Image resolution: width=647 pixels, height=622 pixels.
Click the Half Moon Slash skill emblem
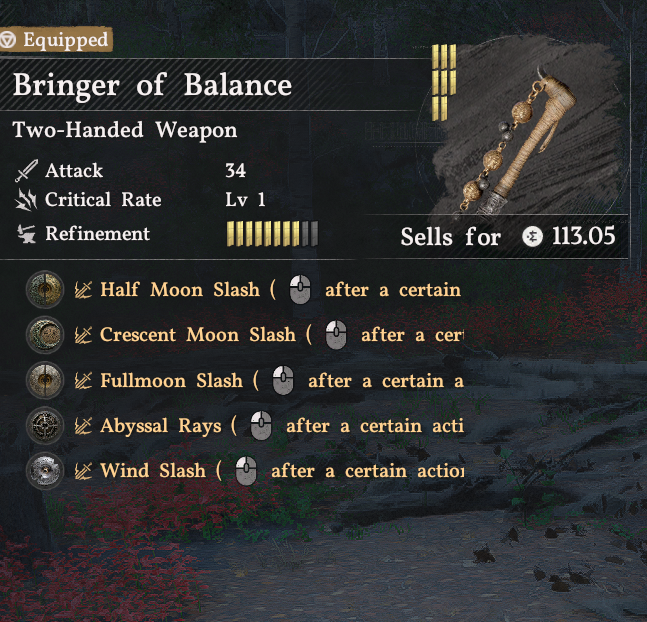point(45,289)
